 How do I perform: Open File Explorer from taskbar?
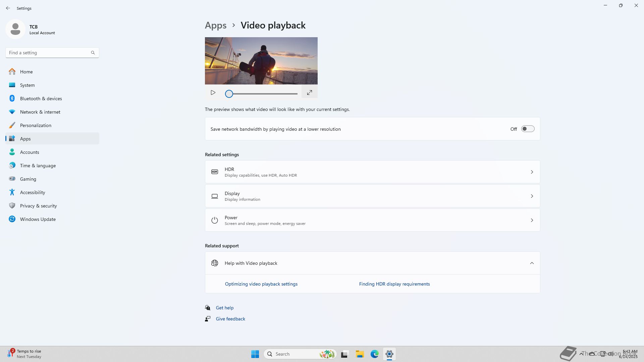coord(360,354)
